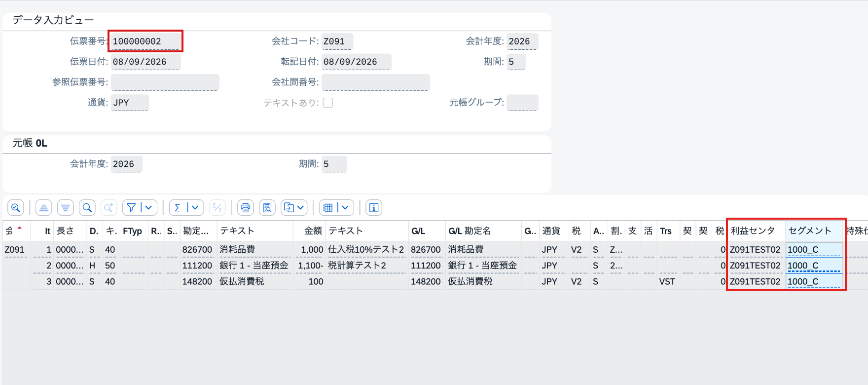
Task: Click the 会社コード field showing Z091
Action: (x=337, y=41)
